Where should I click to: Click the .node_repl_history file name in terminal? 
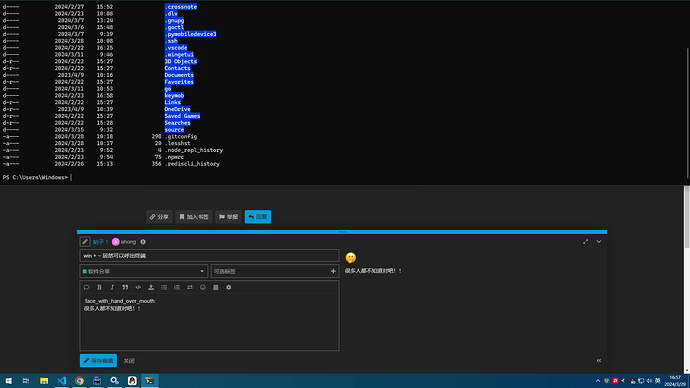(194, 150)
